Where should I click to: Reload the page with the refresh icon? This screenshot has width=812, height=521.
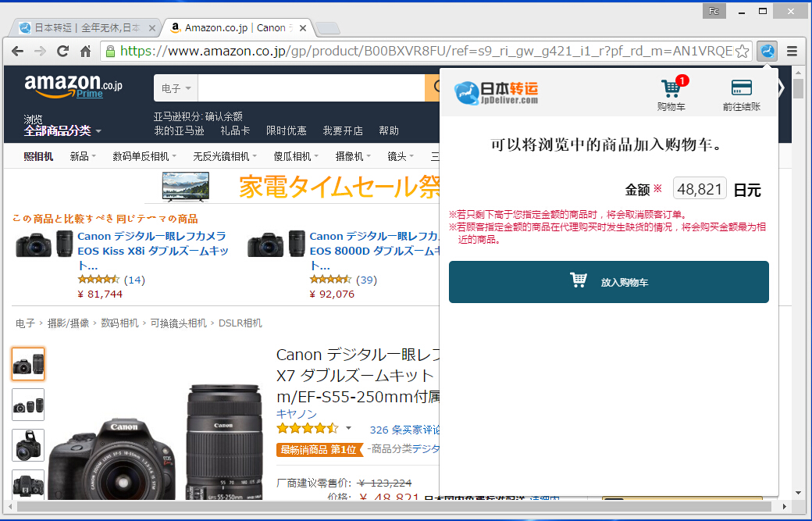tap(62, 52)
